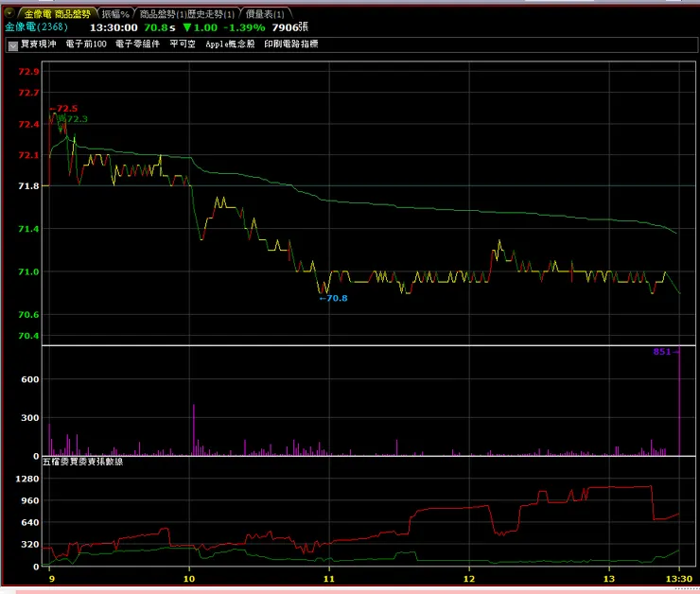Viewport: 700px width, 594px height.
Task: Click the 13:30 time axis label
Action: (x=679, y=579)
